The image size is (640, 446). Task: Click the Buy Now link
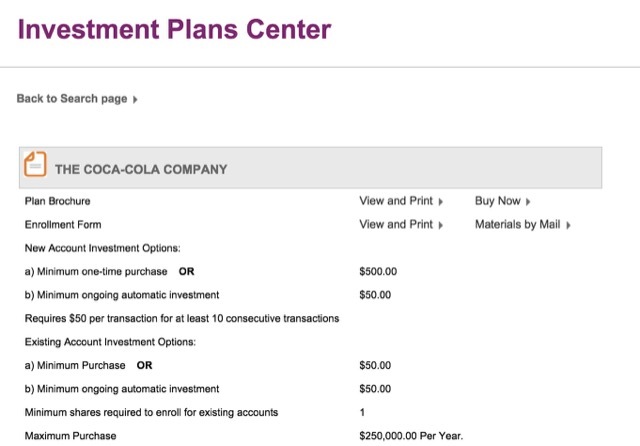pos(498,201)
